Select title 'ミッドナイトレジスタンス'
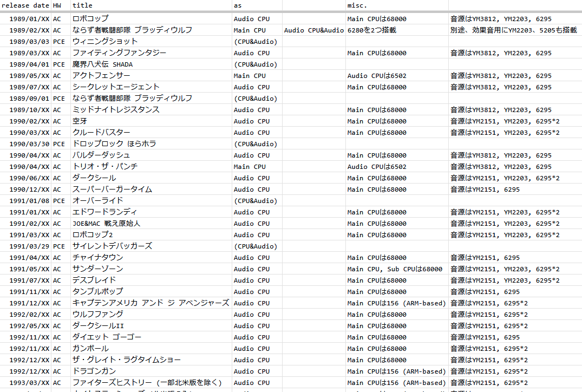 tap(116, 109)
